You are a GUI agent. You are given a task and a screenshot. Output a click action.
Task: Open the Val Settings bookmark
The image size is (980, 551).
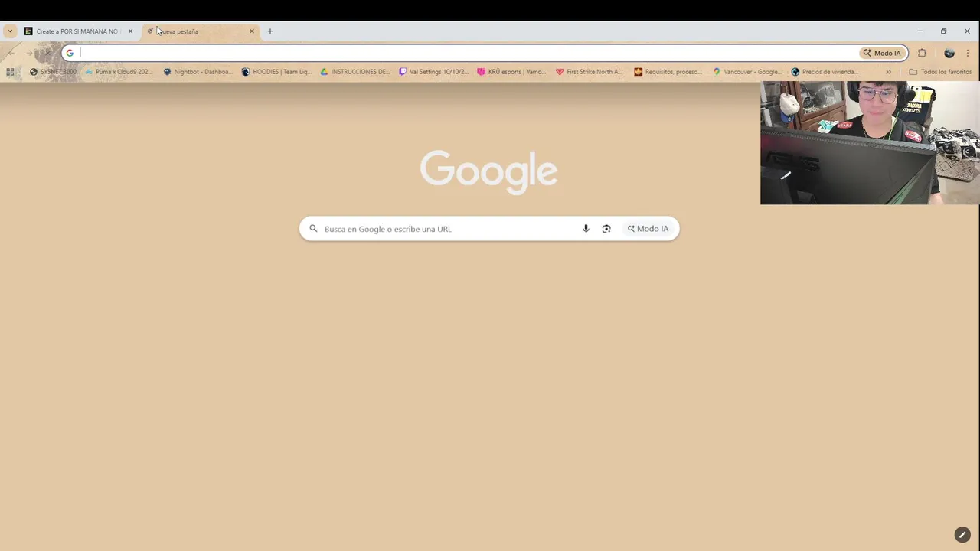[433, 72]
